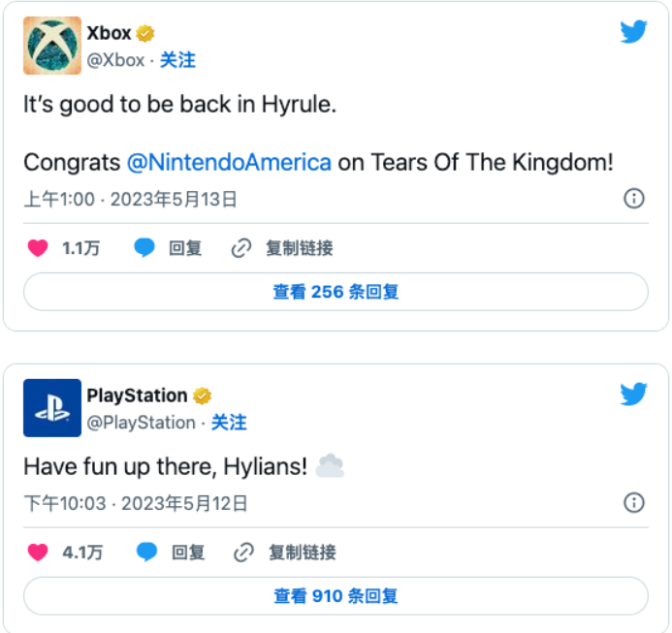Click the @PlayStation handle text
Screen dimensions: 672x633
[141, 423]
